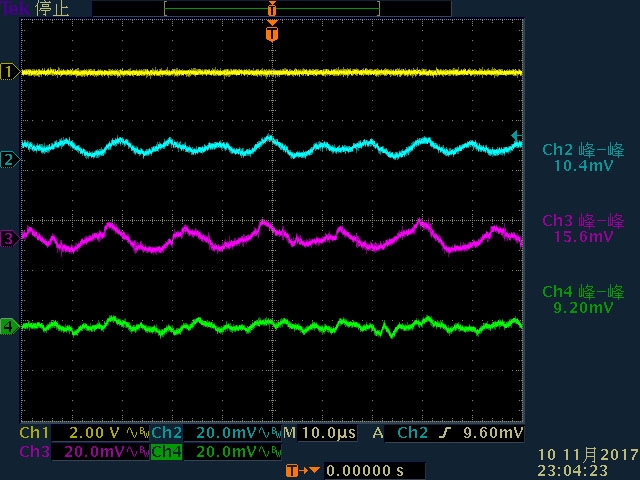Click the 15.6mV measurement value
Screen dimensions: 640x480
583,236
